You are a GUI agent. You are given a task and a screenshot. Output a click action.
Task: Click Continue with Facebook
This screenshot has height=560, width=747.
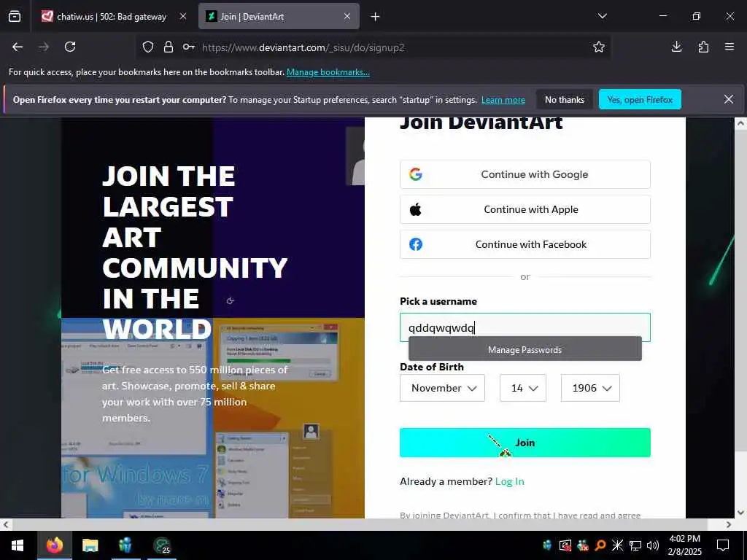point(525,244)
